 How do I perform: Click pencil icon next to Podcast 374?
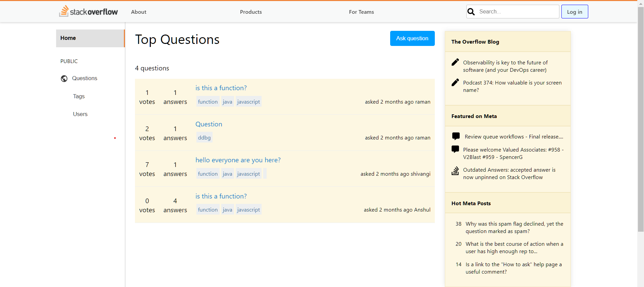tap(455, 82)
